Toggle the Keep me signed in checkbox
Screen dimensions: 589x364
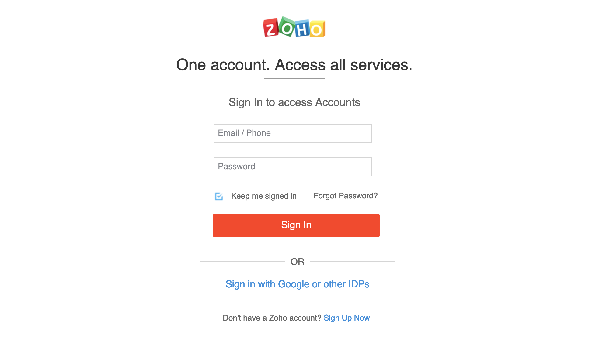[x=219, y=196]
